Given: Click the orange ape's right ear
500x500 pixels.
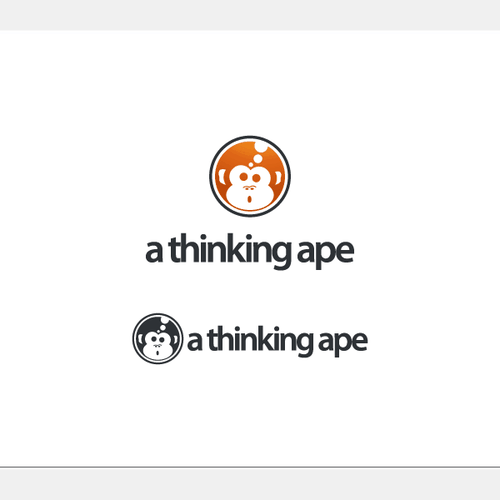Looking at the screenshot, I should tap(277, 179).
